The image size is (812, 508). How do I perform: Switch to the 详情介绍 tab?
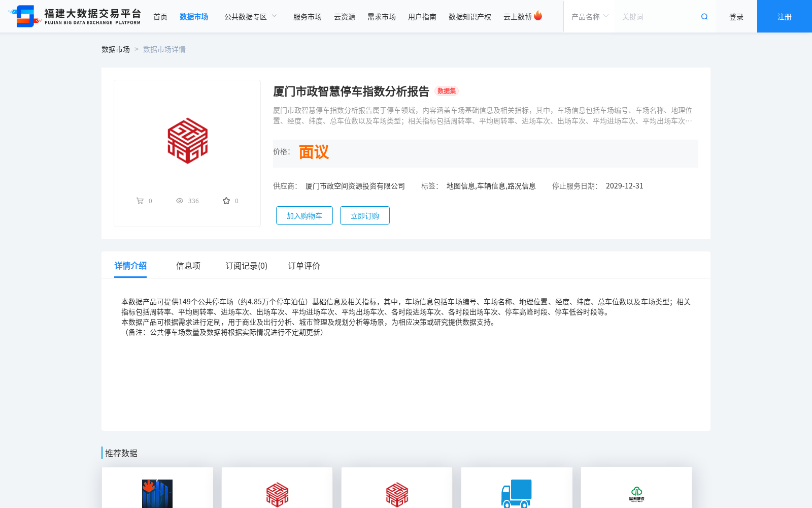130,266
